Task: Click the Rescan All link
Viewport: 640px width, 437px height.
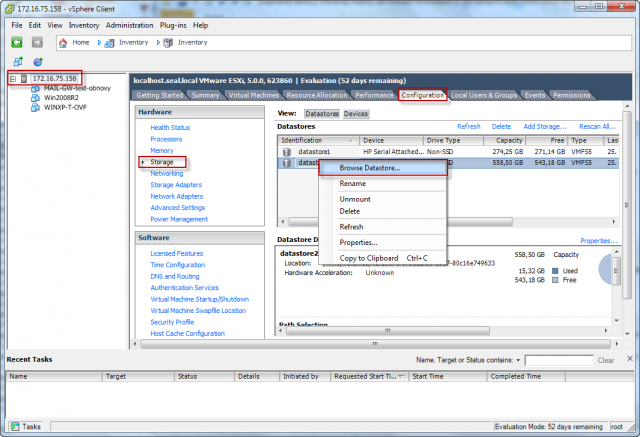Action: [x=598, y=126]
